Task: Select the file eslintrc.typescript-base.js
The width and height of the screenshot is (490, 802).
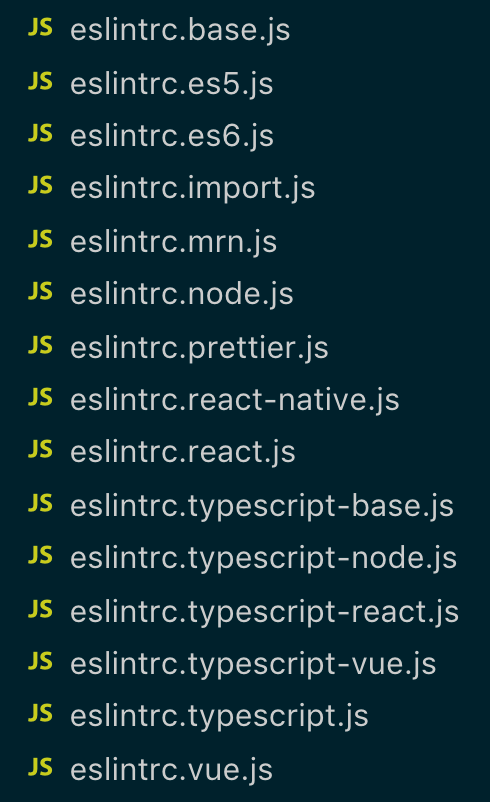Action: 262,506
